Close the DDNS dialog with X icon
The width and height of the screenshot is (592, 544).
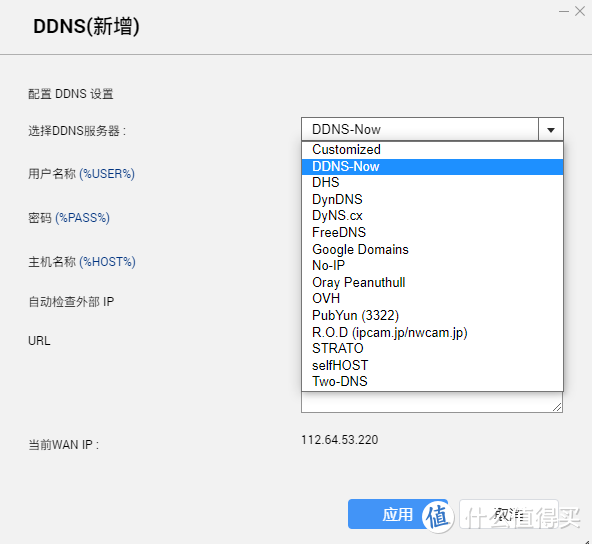click(580, 11)
